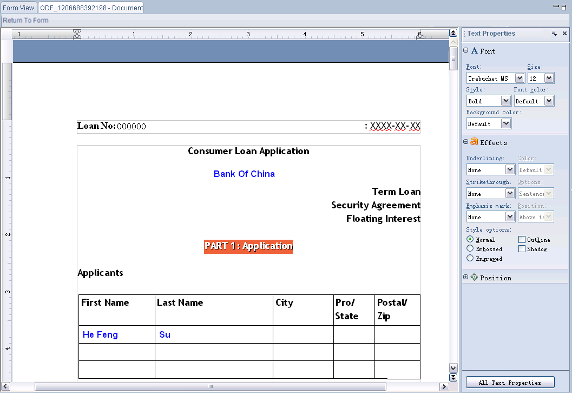Click the Effects section icon
The image size is (572, 393).
(474, 141)
